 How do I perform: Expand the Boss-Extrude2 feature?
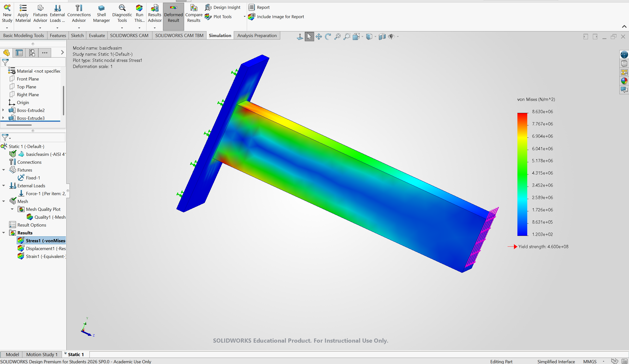point(3,110)
